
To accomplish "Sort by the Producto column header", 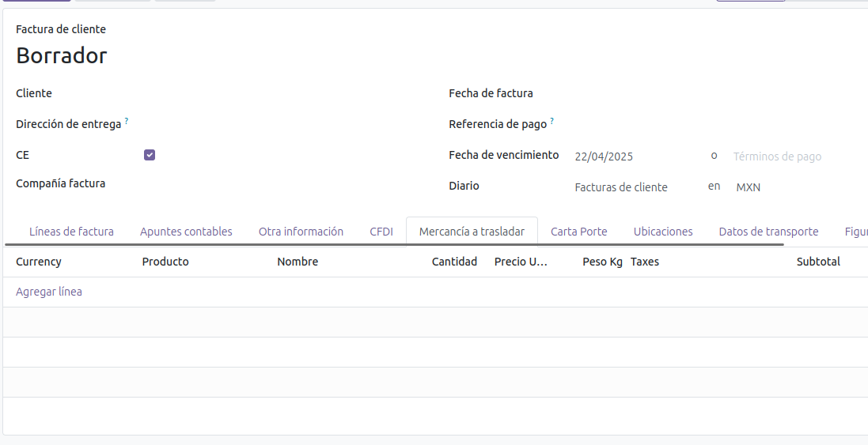I will [165, 262].
